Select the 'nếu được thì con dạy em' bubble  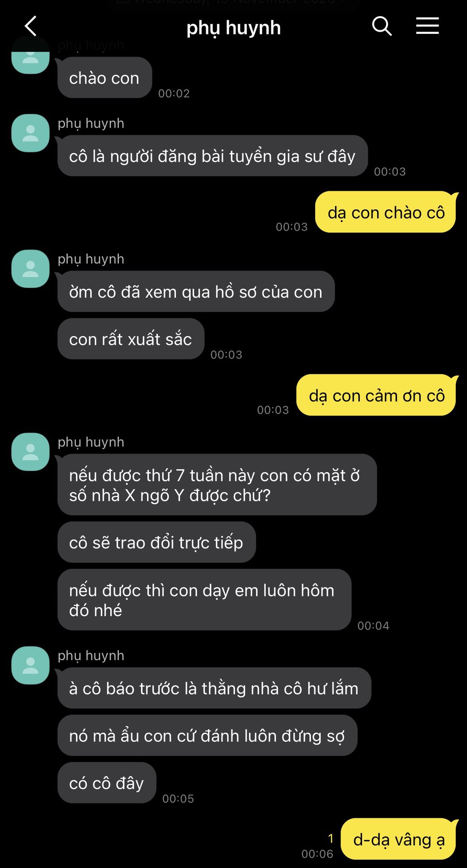click(x=204, y=599)
